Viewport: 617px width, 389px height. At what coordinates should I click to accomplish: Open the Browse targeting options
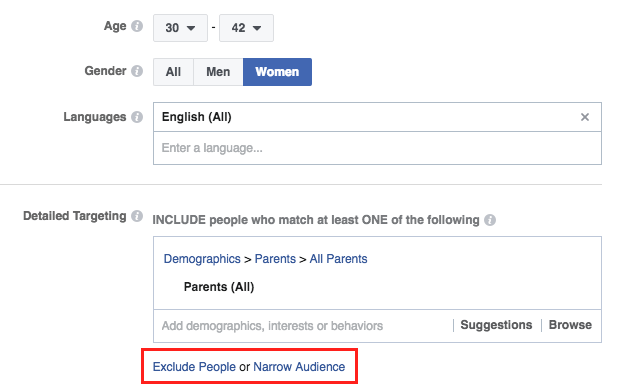pyautogui.click(x=570, y=325)
